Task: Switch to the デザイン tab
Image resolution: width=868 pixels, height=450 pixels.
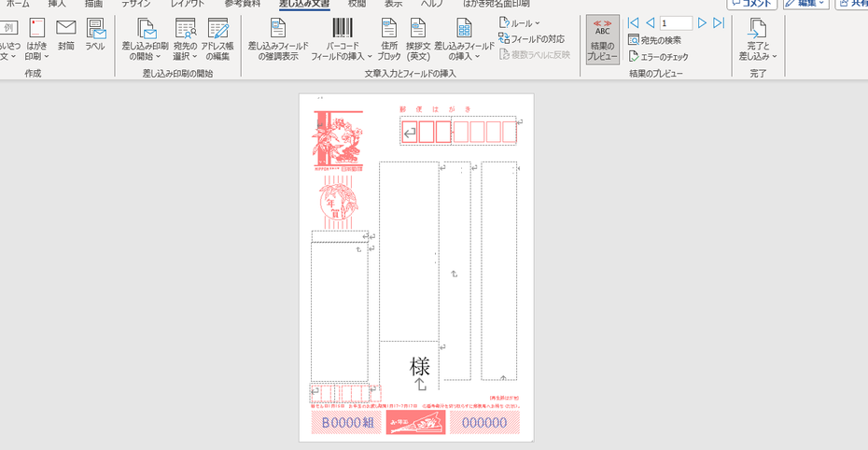Action: pyautogui.click(x=136, y=4)
